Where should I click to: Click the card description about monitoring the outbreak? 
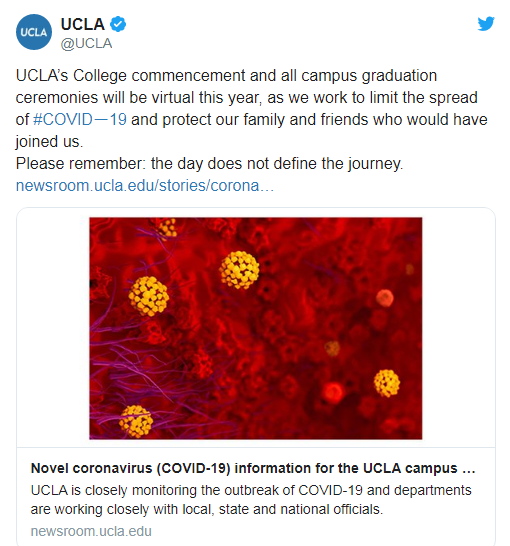251,500
